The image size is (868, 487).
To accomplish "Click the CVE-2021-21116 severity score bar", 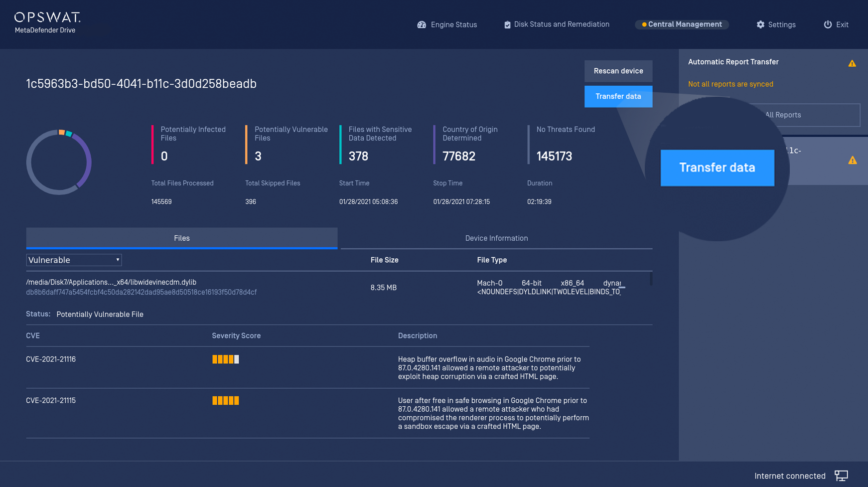I will click(x=226, y=359).
